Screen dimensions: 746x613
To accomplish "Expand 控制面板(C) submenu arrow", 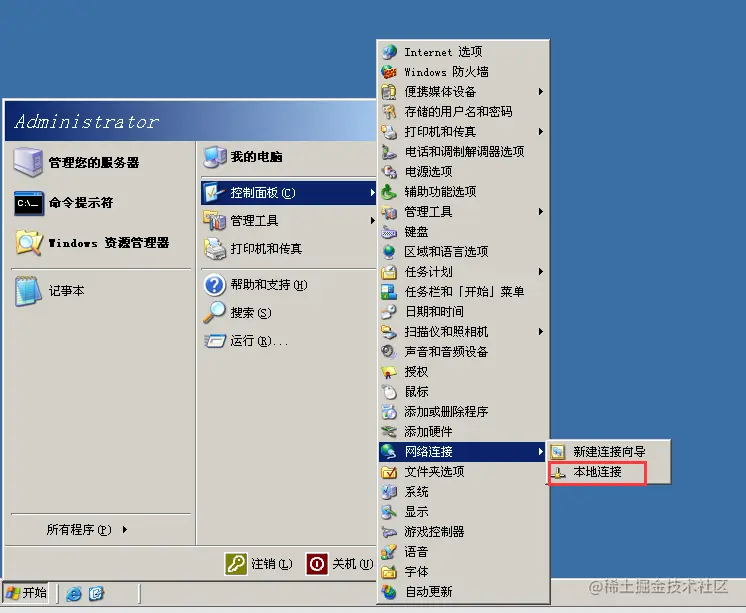I will [x=372, y=192].
